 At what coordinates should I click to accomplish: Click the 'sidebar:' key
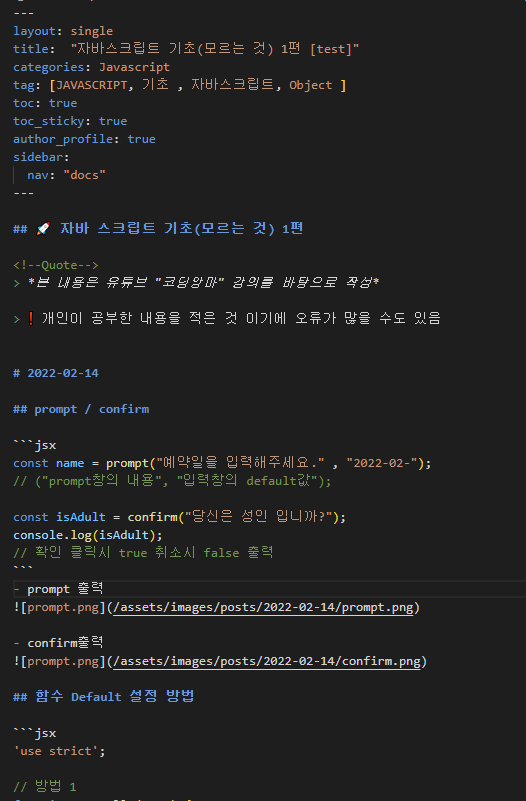(41, 157)
